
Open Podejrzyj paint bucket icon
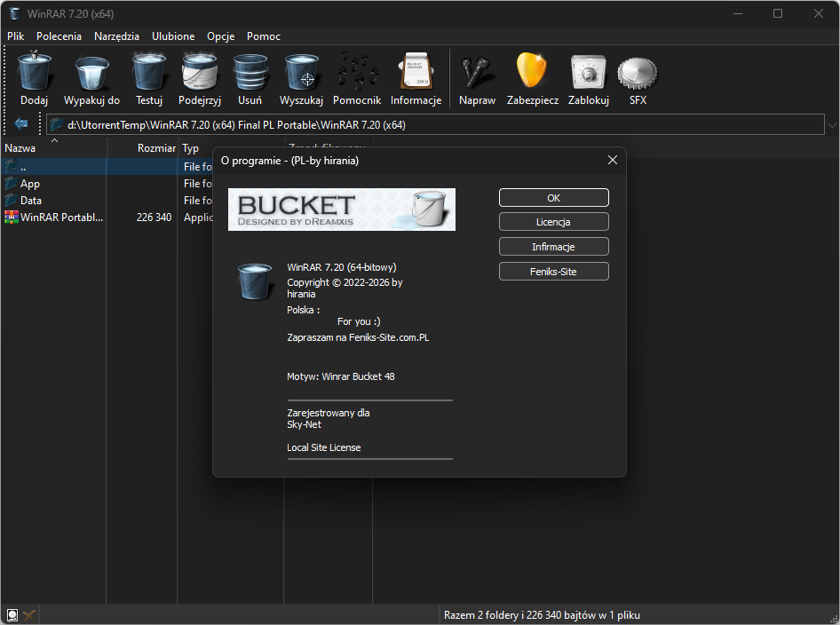click(x=199, y=71)
